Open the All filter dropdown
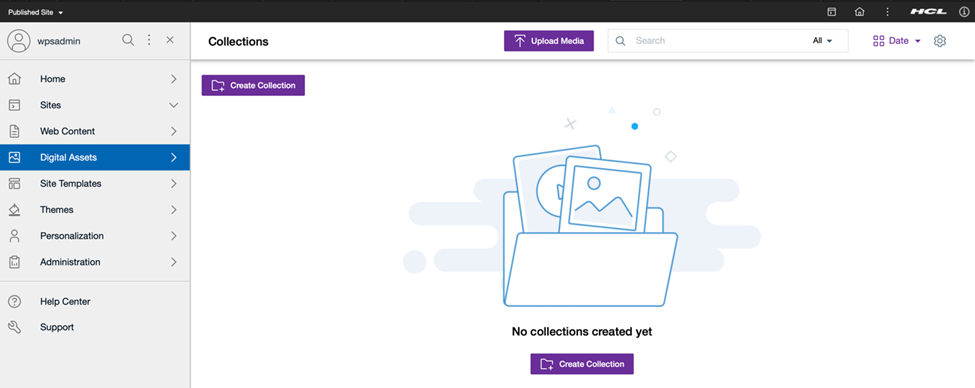This screenshot has height=388, width=975. (822, 40)
